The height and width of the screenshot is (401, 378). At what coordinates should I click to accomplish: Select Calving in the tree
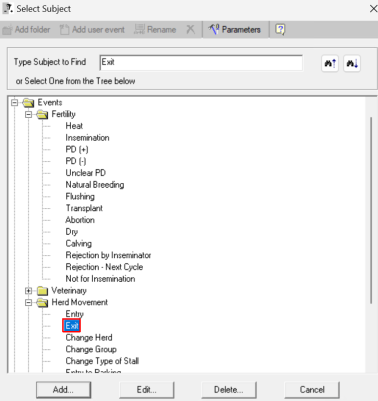pyautogui.click(x=79, y=243)
